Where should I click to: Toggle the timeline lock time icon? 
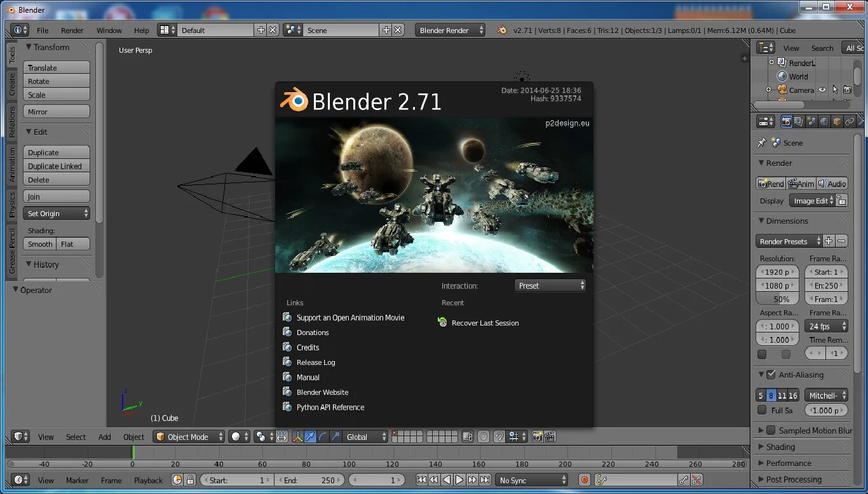point(190,480)
